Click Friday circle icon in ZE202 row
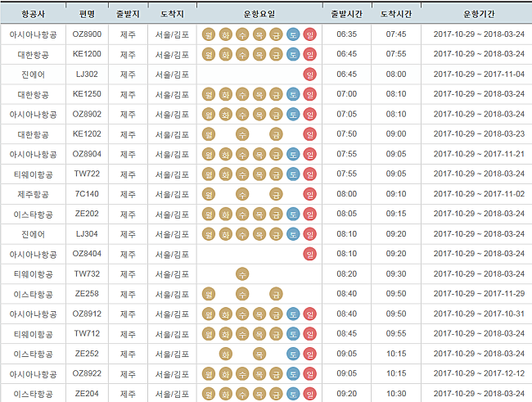The image size is (532, 402). click(276, 215)
